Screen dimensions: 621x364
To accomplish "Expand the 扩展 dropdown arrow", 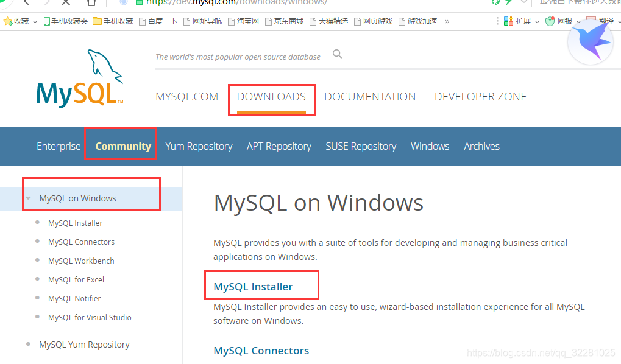I will pos(537,22).
